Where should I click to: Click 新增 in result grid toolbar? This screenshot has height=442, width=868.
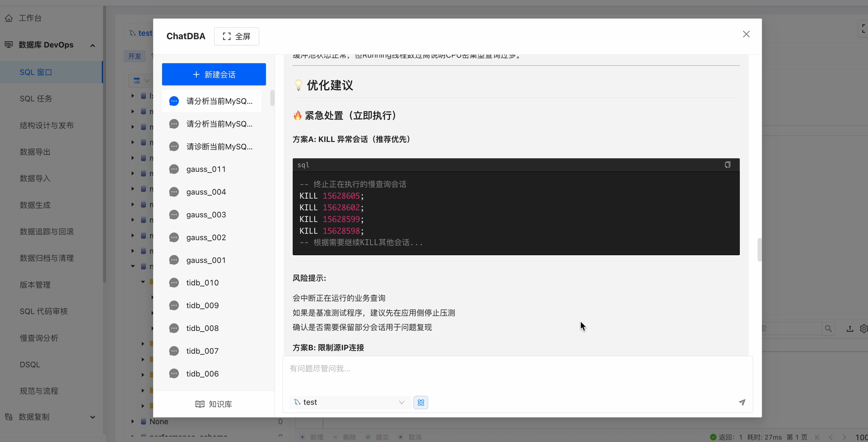(313, 437)
